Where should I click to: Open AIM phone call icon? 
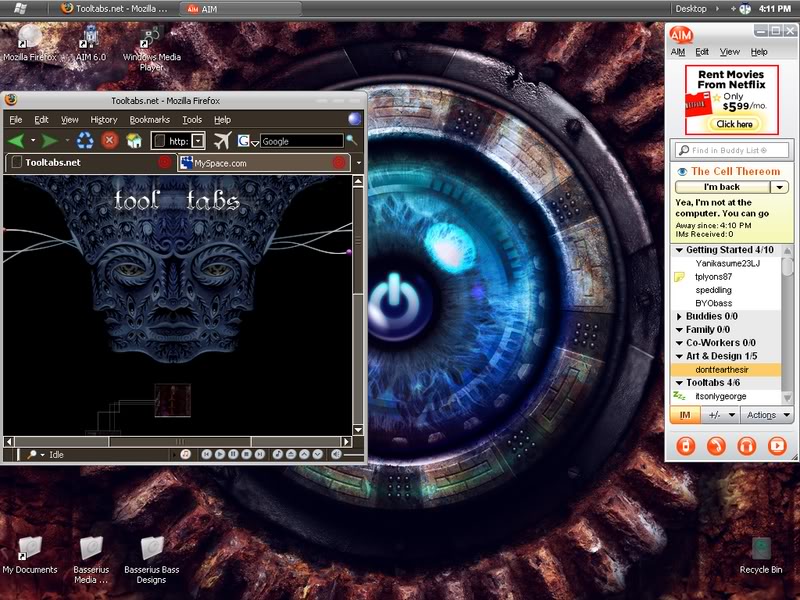click(716, 445)
